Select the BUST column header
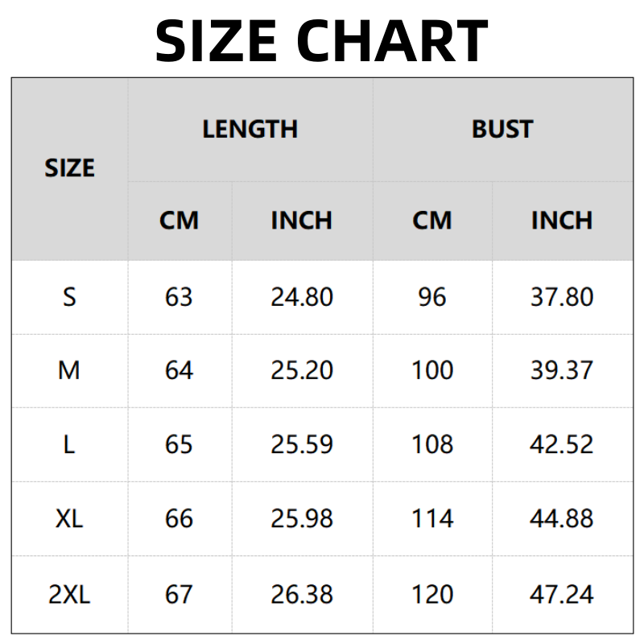 point(502,129)
